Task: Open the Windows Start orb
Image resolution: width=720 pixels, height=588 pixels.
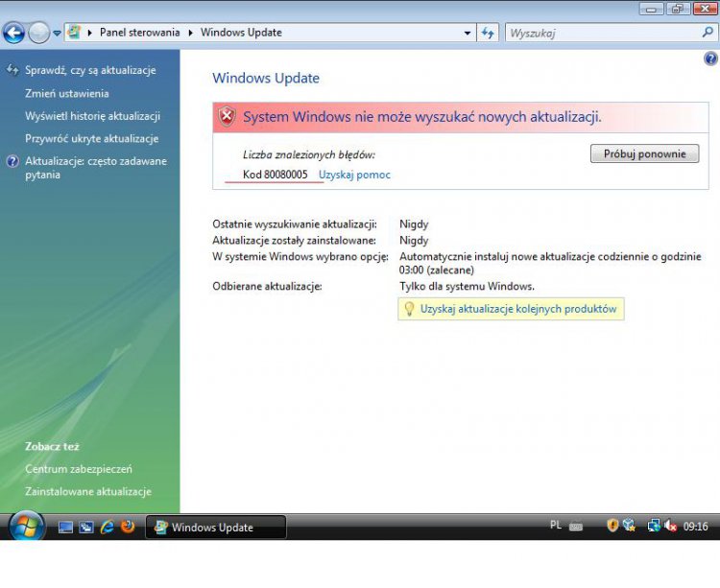Action: coord(26,526)
